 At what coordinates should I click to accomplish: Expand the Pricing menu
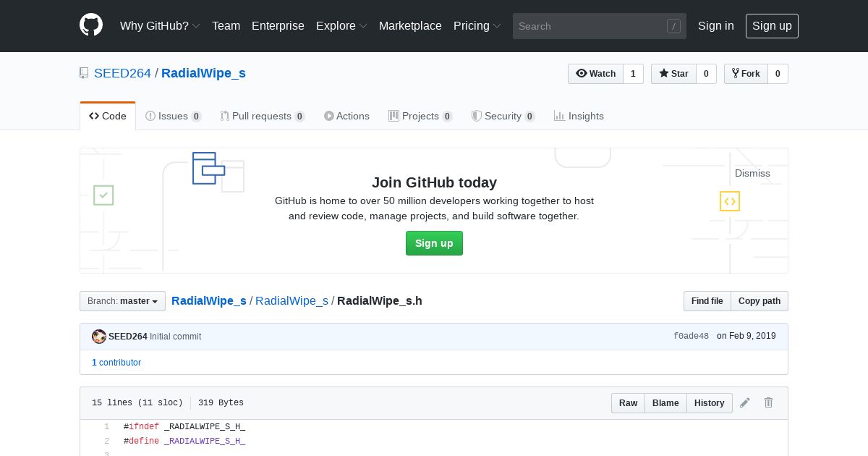(477, 25)
